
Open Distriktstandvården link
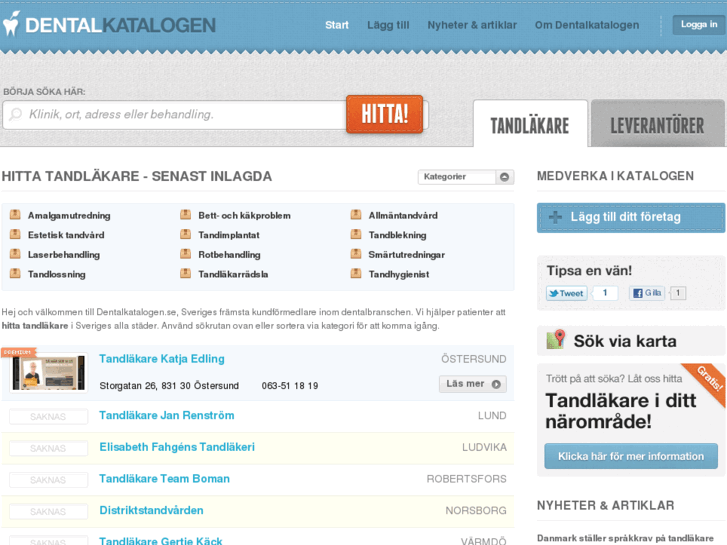[151, 510]
